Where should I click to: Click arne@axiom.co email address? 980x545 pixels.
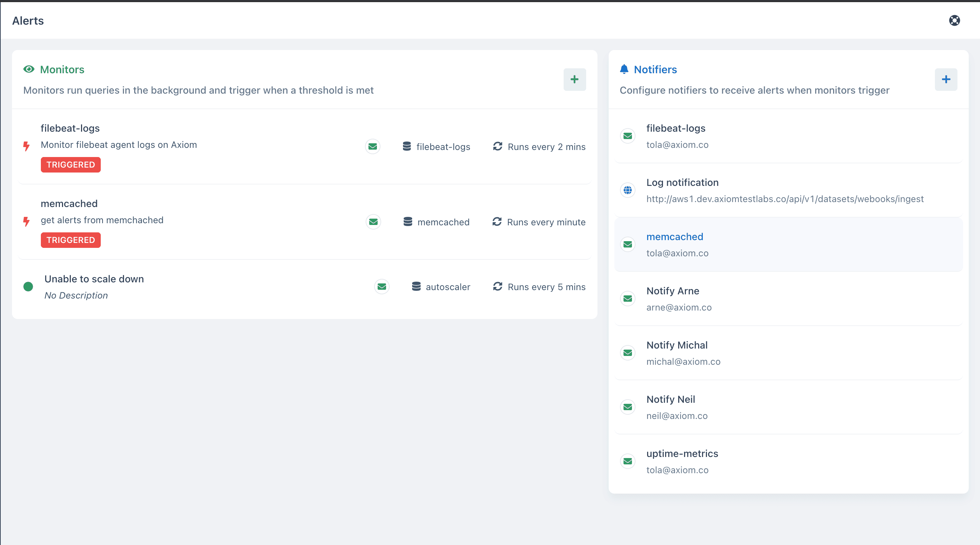tap(679, 307)
